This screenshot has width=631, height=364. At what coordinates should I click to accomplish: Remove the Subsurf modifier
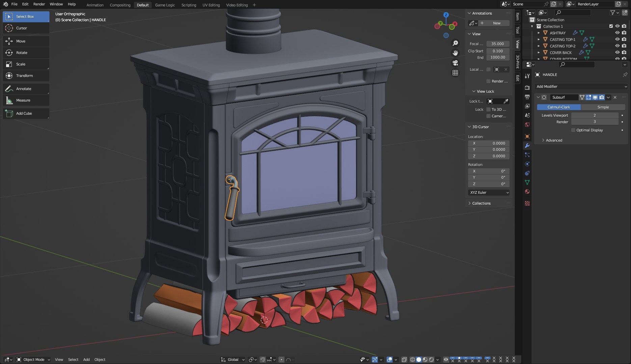(615, 97)
